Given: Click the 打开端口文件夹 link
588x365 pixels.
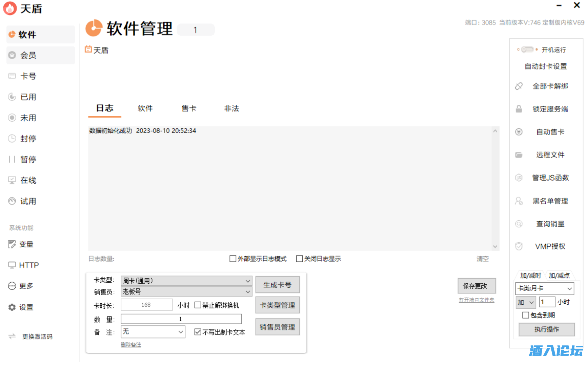Looking at the screenshot, I should [x=476, y=300].
